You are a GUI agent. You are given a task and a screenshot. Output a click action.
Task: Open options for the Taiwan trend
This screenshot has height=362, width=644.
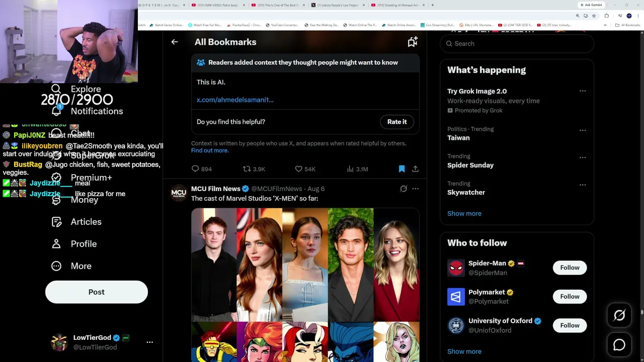pos(583,130)
